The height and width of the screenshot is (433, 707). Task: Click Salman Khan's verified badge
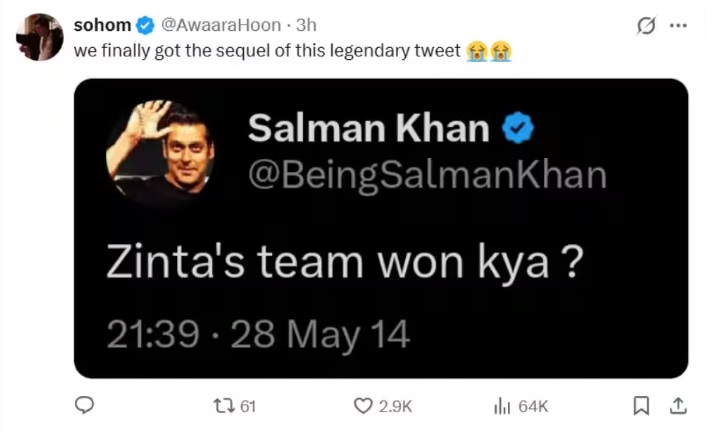517,128
